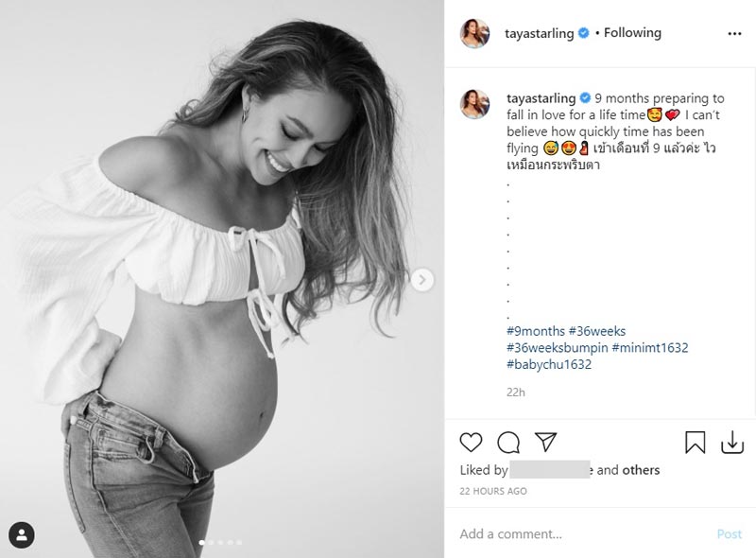Image resolution: width=756 pixels, height=558 pixels.
Task: Share post via paper plane icon
Action: point(545,443)
